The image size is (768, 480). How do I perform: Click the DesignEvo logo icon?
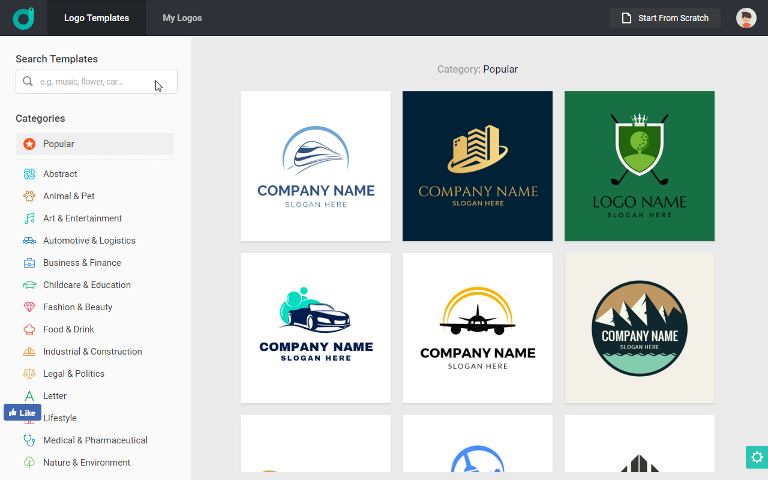23,18
